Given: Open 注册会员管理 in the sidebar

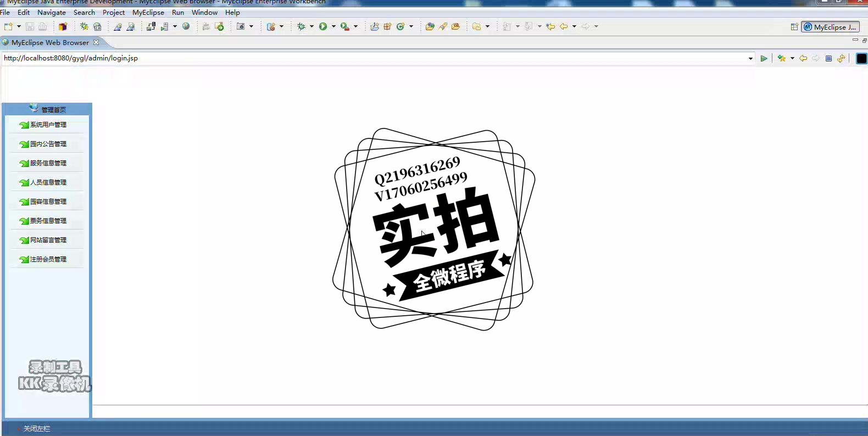Looking at the screenshot, I should (x=48, y=259).
